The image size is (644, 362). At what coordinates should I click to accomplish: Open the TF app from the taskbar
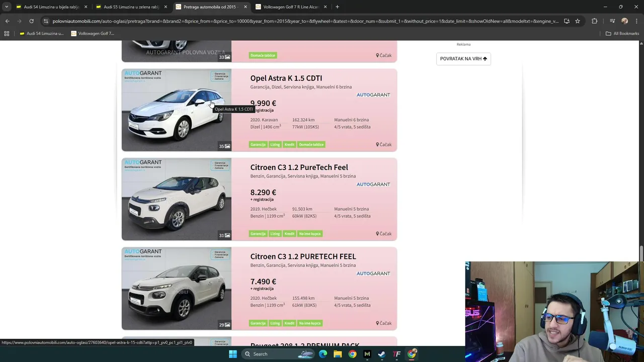tap(397, 354)
